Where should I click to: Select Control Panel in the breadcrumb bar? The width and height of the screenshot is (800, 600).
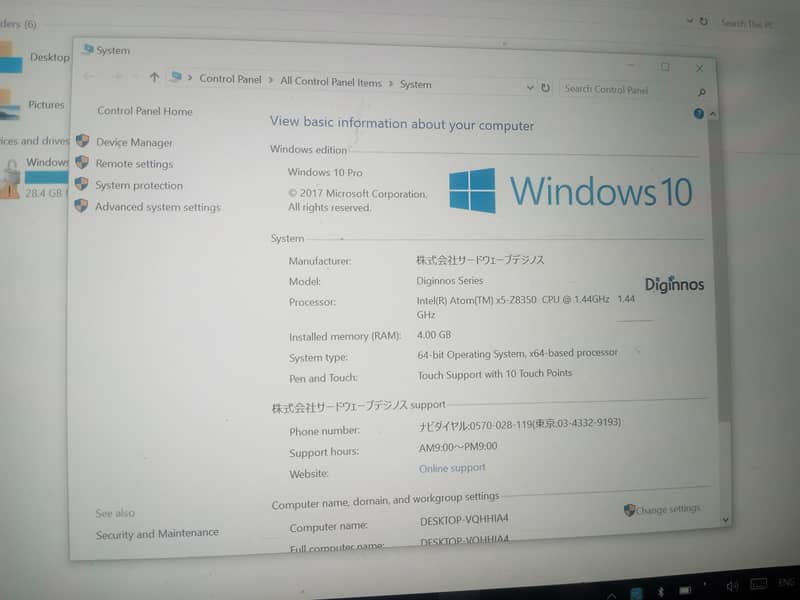click(230, 79)
